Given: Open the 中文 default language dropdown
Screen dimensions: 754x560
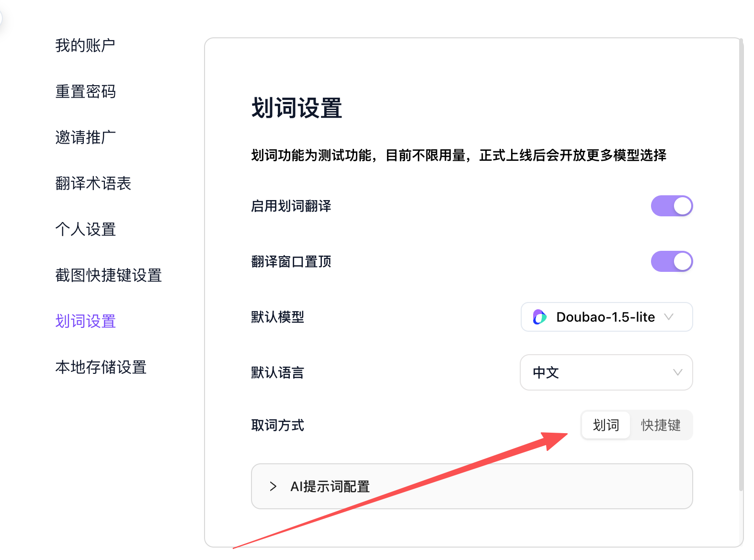Looking at the screenshot, I should pos(605,372).
